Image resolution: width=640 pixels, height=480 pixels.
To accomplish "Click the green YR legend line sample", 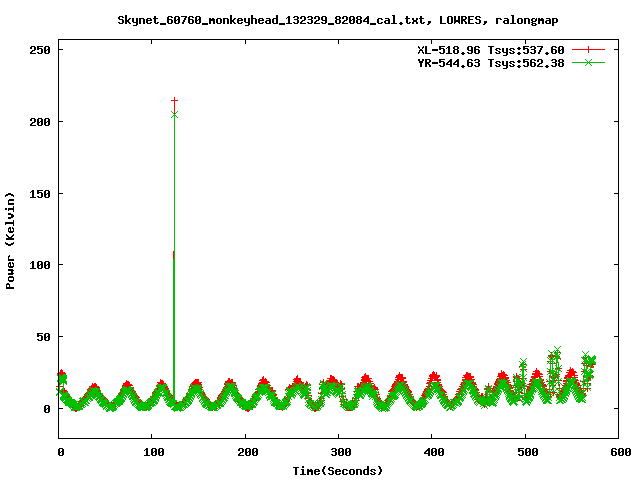I will click(588, 62).
